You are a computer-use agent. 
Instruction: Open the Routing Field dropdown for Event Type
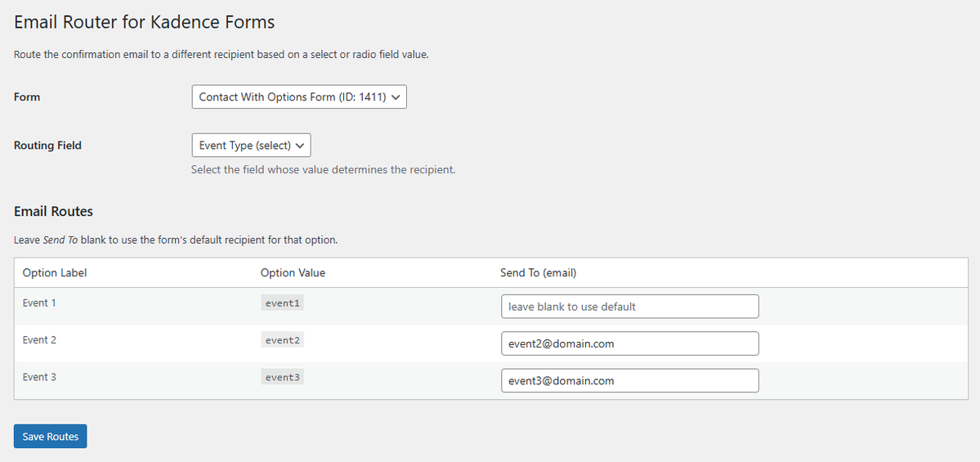tap(251, 145)
